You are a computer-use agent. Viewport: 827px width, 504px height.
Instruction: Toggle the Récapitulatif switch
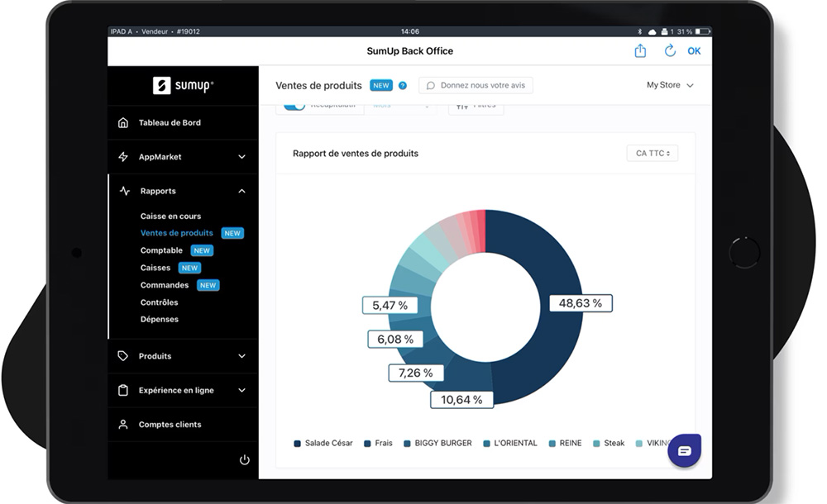[294, 107]
